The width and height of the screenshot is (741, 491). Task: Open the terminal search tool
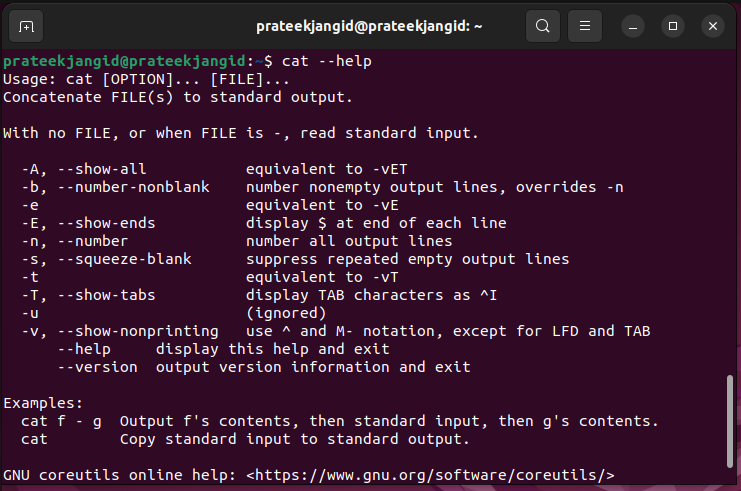[x=543, y=26]
